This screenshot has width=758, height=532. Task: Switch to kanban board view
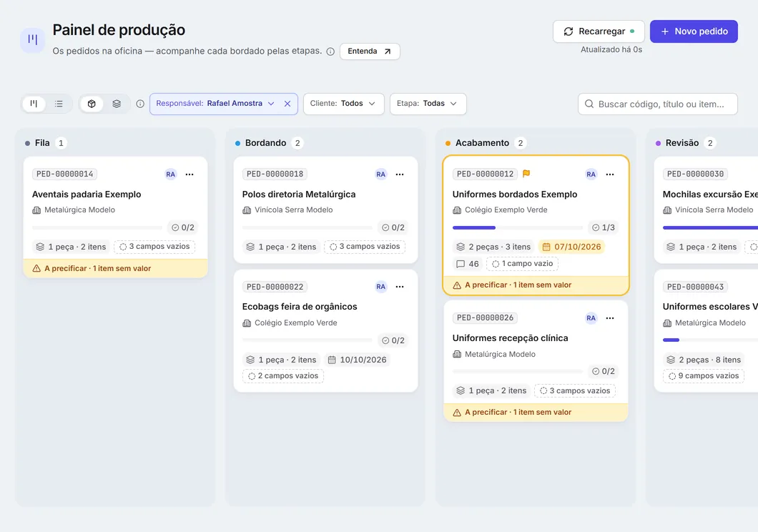pos(34,104)
